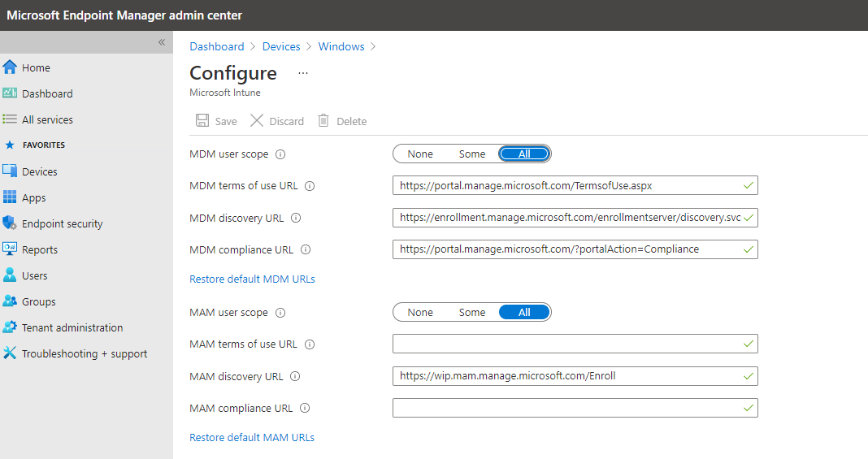
Task: Set MDM user scope to Some
Action: 472,154
